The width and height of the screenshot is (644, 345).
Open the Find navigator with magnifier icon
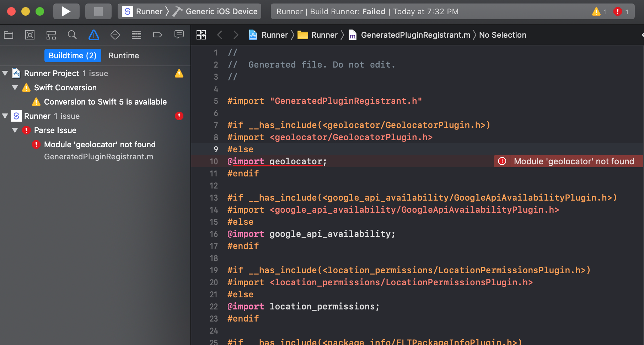pyautogui.click(x=72, y=34)
